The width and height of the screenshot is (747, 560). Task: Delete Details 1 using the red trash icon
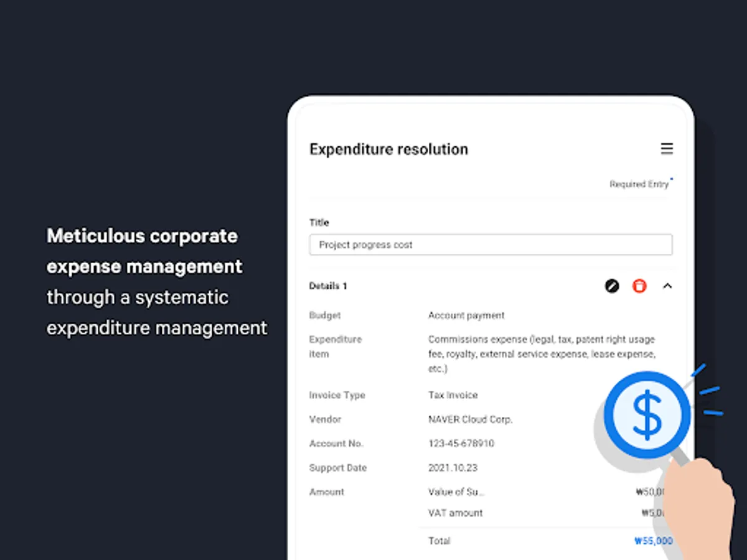(639, 286)
